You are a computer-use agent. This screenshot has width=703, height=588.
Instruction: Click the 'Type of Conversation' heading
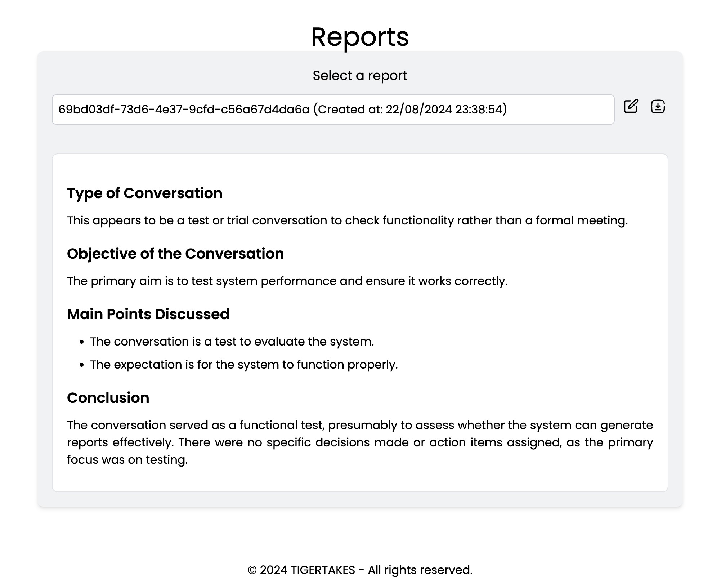(145, 193)
